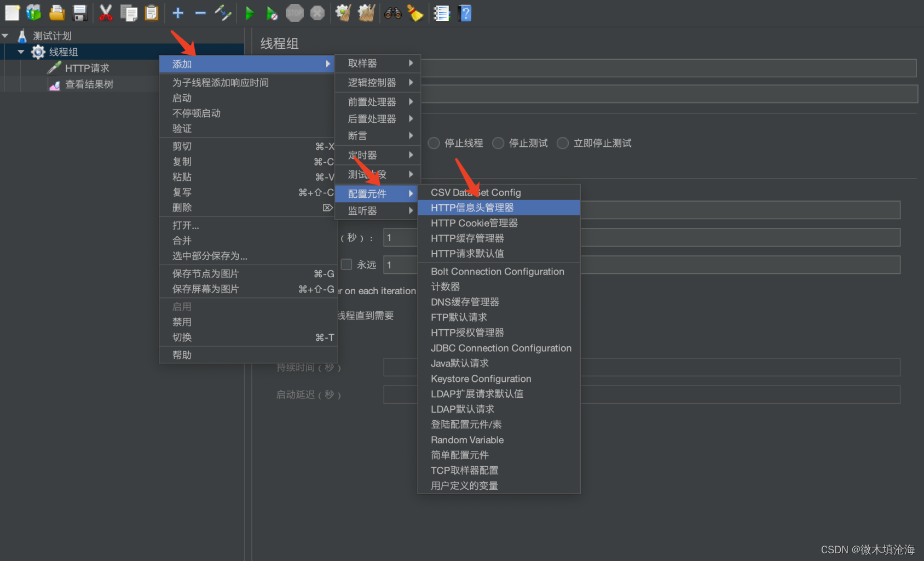The height and width of the screenshot is (561, 924).
Task: Expand the 监听器 submenu
Action: coord(378,211)
